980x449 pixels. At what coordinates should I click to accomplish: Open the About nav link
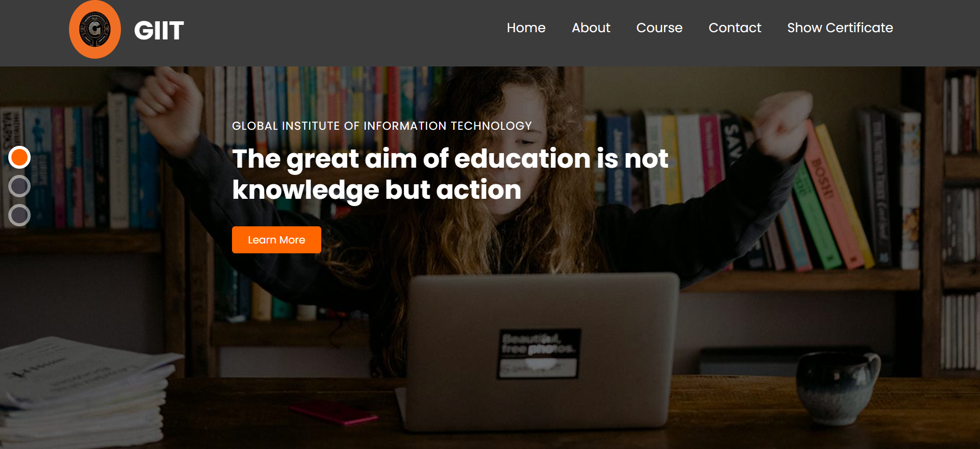tap(591, 28)
